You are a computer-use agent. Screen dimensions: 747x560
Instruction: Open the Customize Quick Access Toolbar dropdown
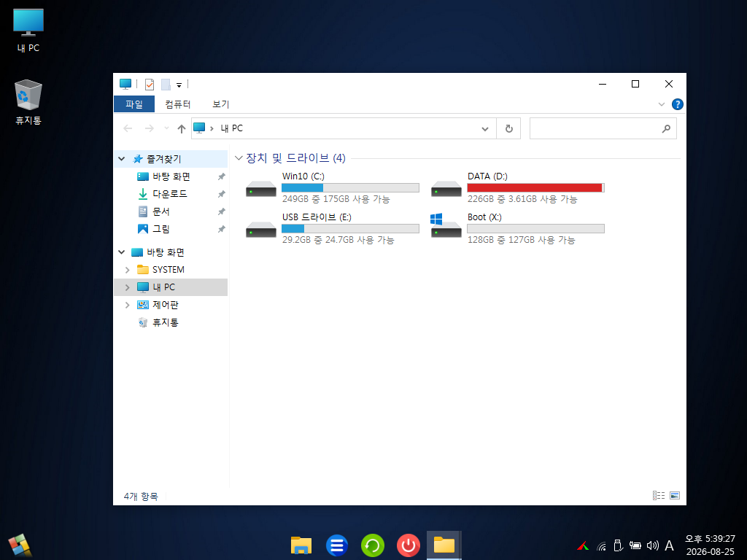tap(179, 85)
